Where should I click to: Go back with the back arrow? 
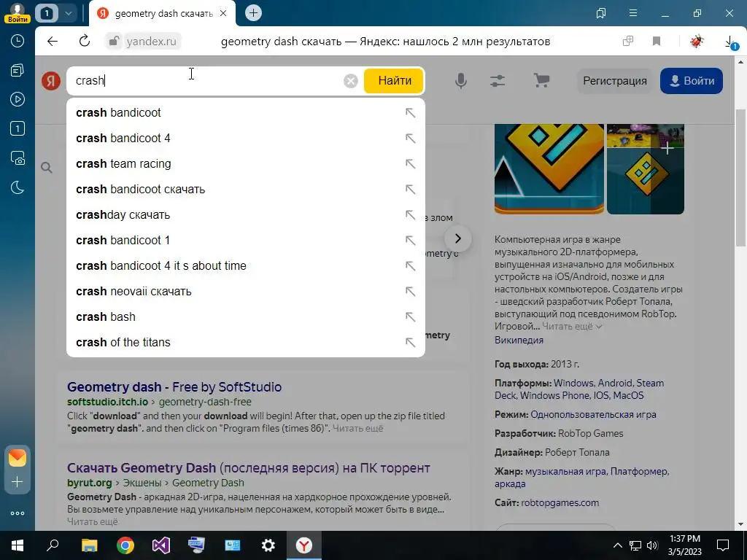53,42
